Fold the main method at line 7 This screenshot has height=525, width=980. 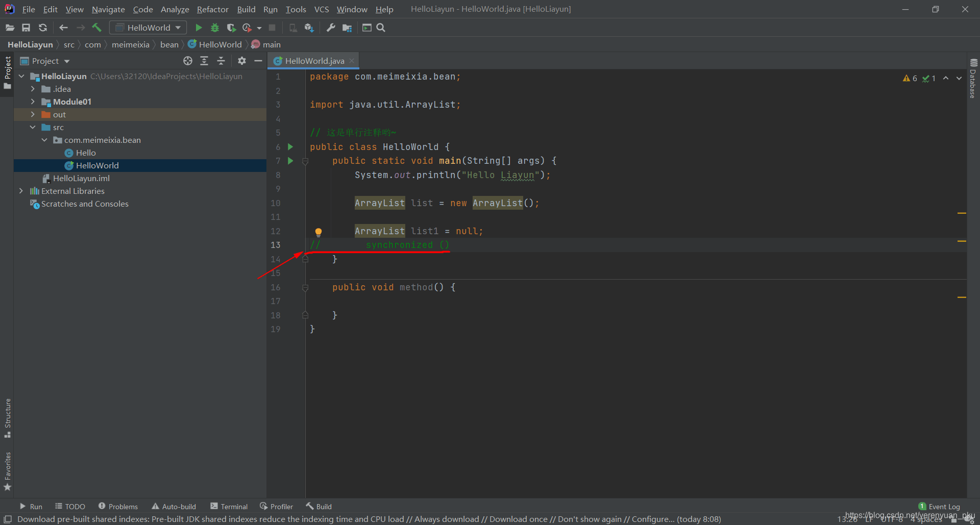click(305, 161)
